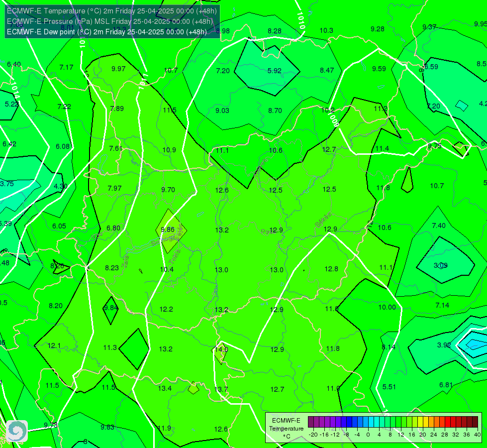The height and width of the screenshot is (448, 487).
Task: Click the 10.9 temperature value
Action: click(x=169, y=150)
